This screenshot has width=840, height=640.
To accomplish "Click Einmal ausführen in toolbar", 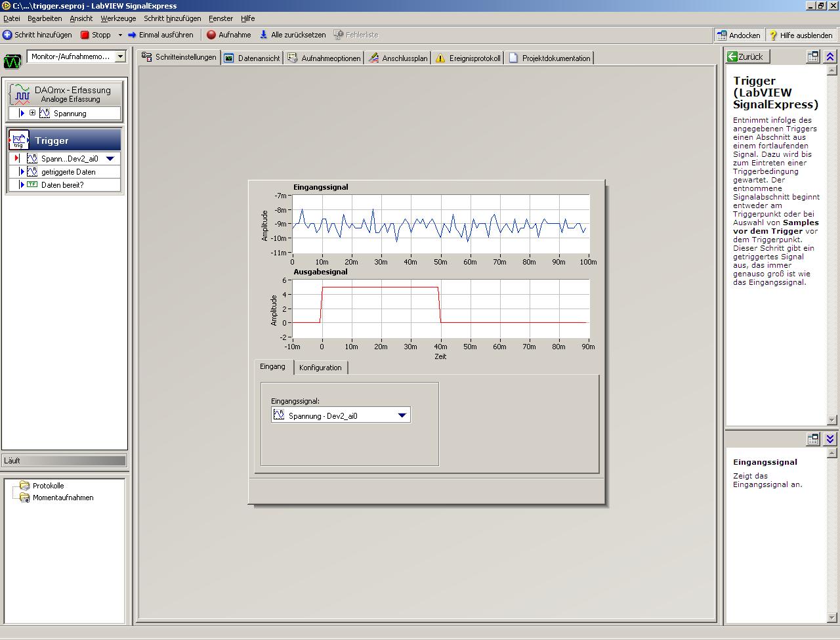I will [160, 35].
